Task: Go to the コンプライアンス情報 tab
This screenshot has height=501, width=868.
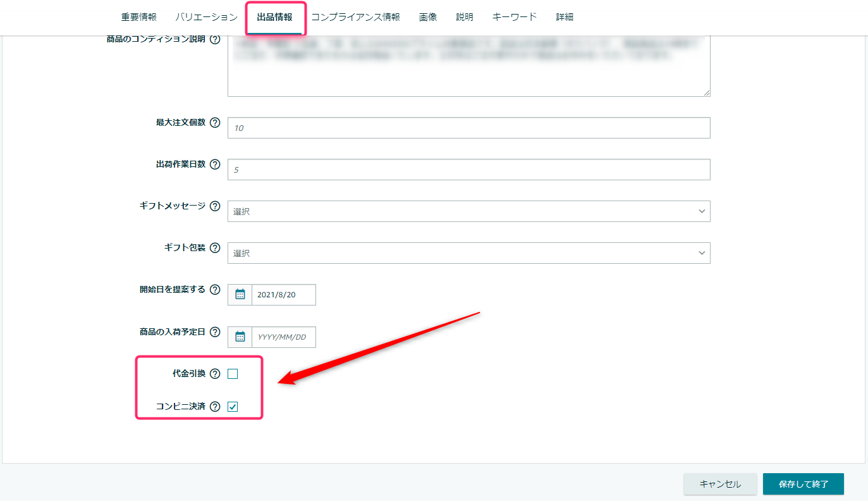Action: pyautogui.click(x=355, y=17)
